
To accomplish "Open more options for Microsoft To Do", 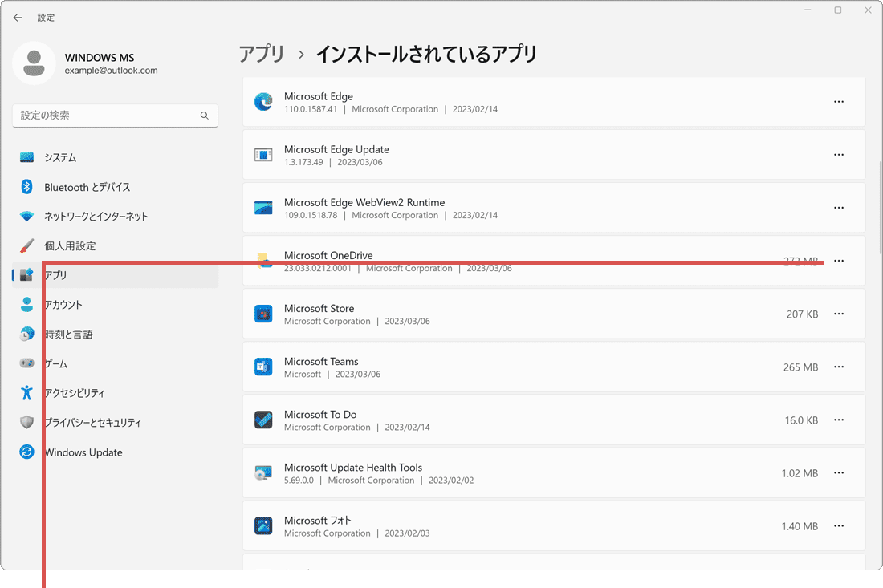I will 839,420.
